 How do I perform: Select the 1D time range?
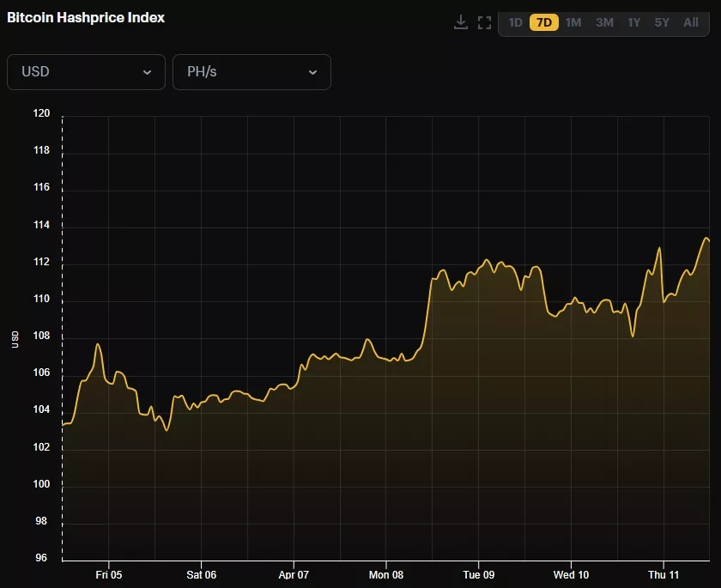[x=515, y=22]
